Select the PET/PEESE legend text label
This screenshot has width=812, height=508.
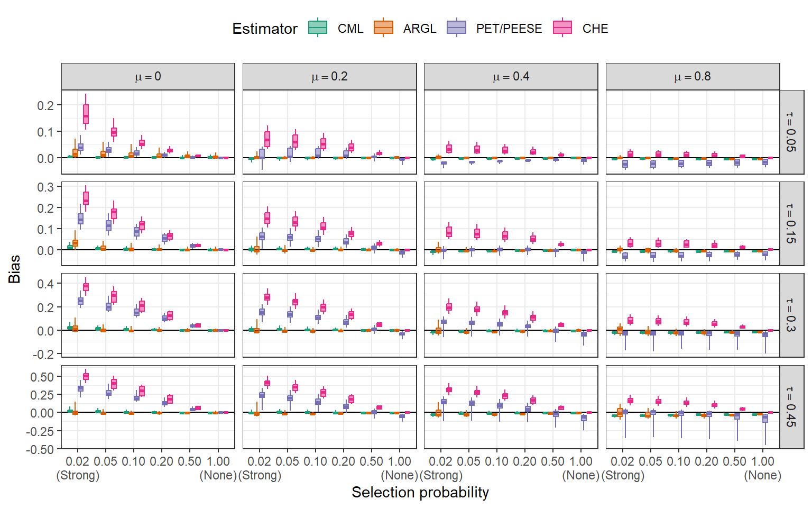(x=509, y=29)
